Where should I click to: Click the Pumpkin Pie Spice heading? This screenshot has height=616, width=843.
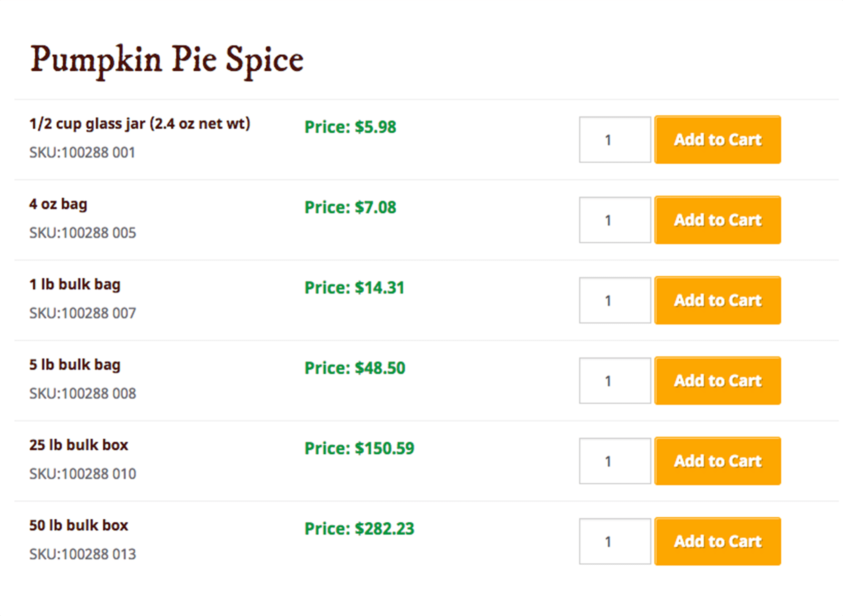pos(167,60)
